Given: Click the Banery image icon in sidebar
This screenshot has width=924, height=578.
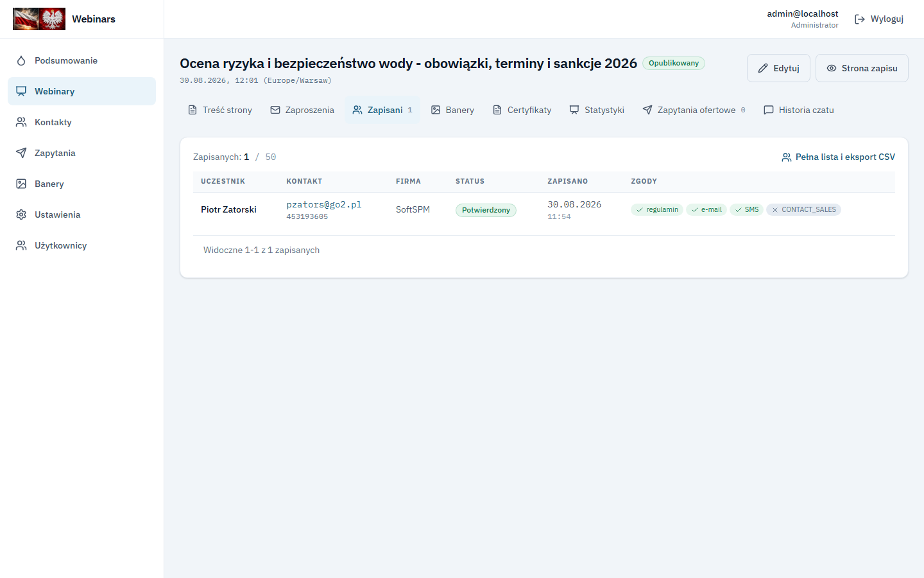Looking at the screenshot, I should click(x=21, y=184).
